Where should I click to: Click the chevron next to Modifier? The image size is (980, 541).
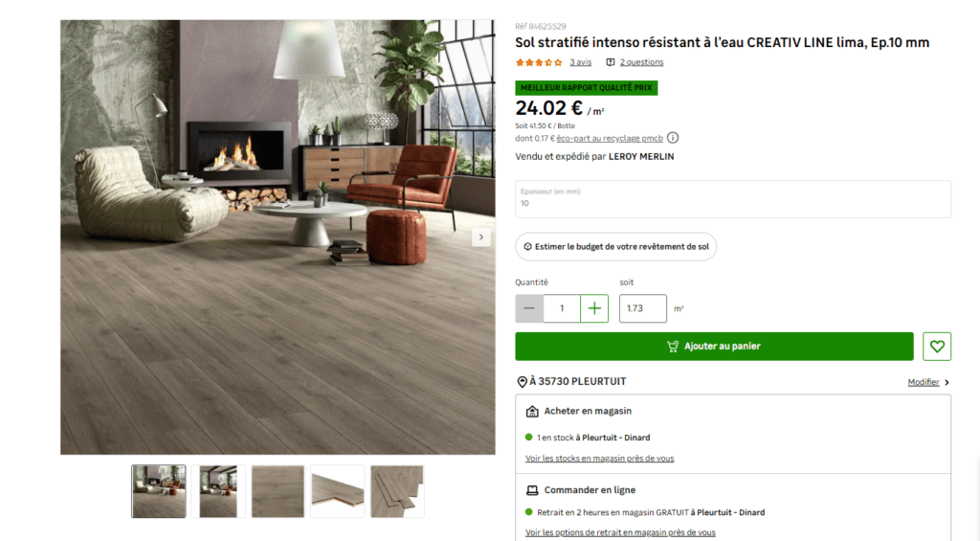(947, 382)
